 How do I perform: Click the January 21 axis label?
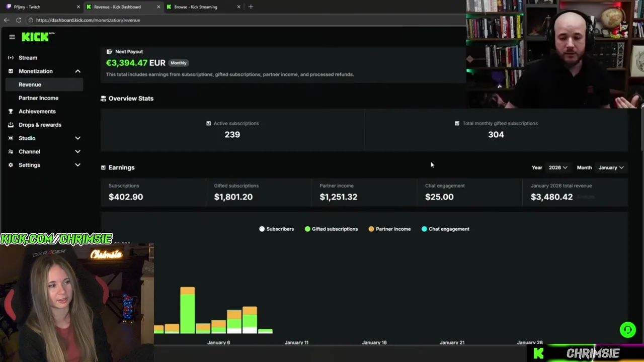point(452,342)
